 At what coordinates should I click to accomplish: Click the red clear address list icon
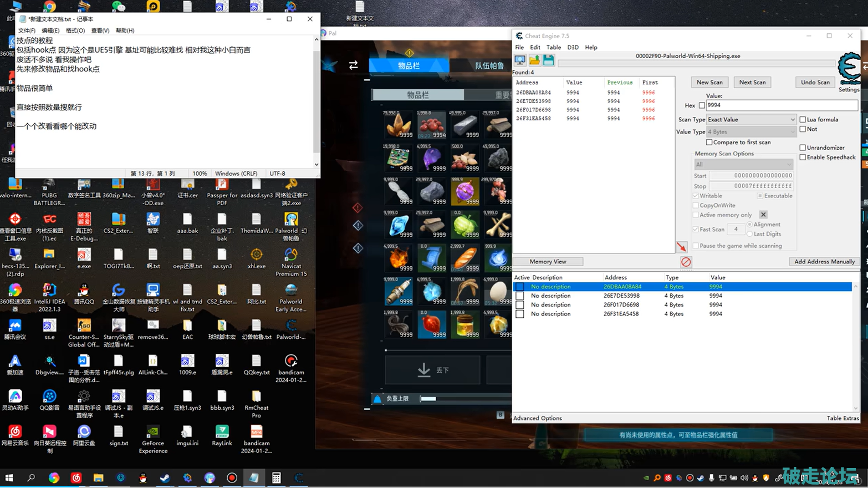click(x=686, y=262)
